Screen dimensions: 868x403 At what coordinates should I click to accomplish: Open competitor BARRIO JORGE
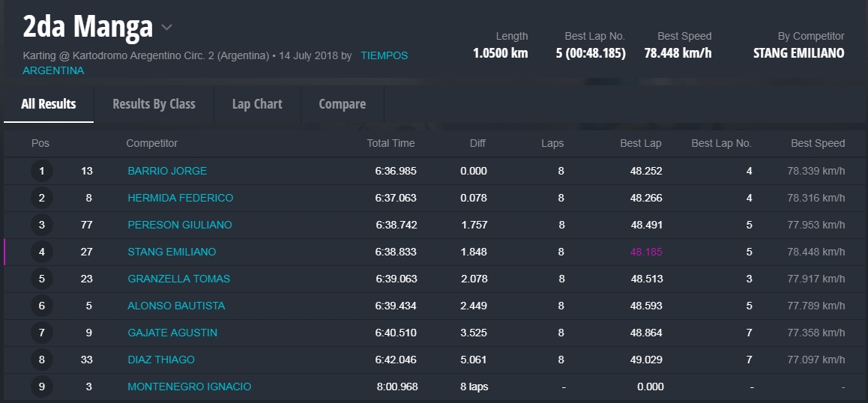tap(167, 171)
